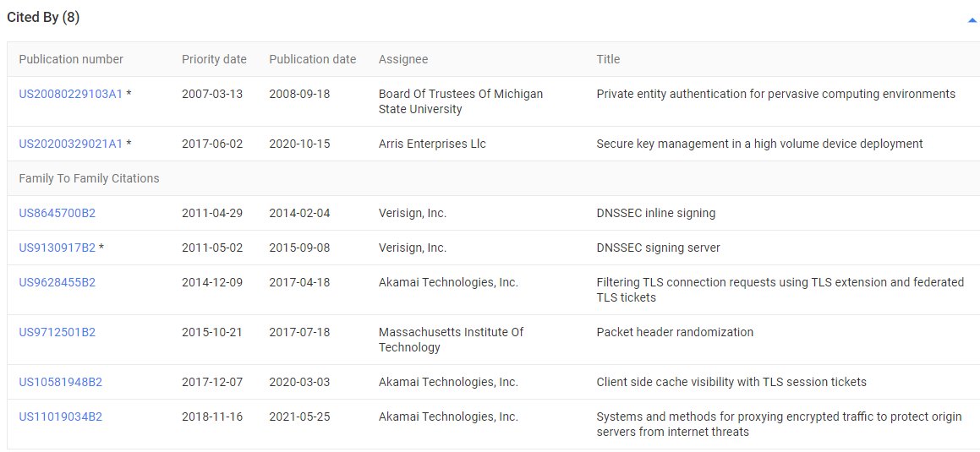Click the Priority date column header

[x=214, y=59]
